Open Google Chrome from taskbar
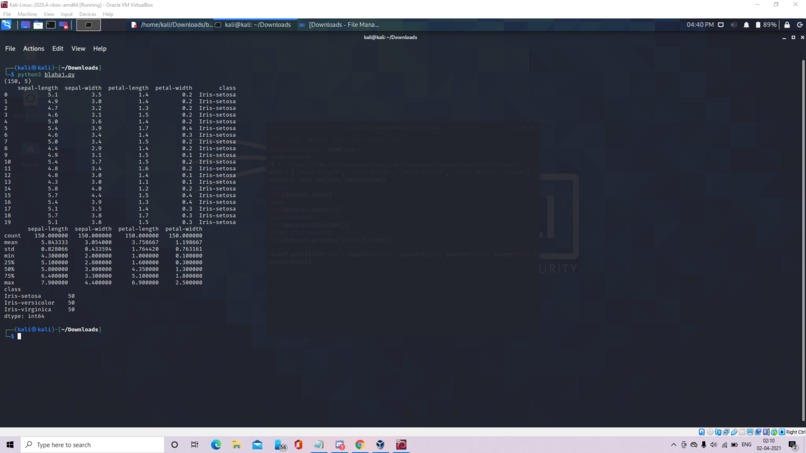Screen dimensions: 806x453 coord(360,445)
